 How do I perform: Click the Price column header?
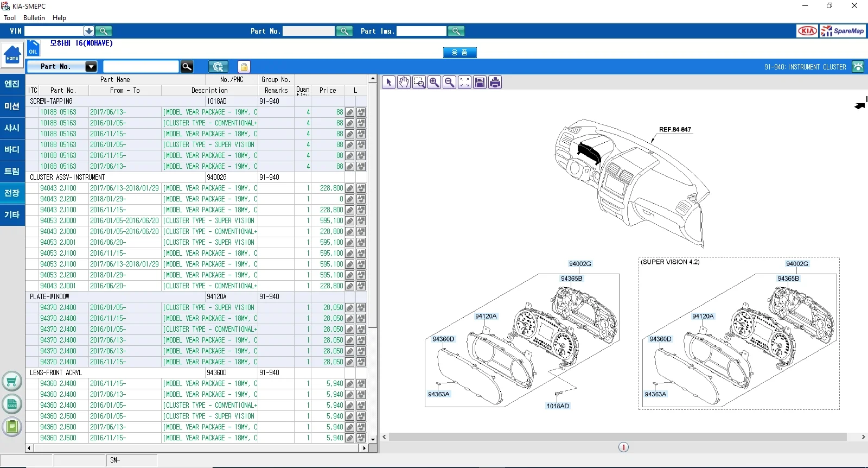(328, 90)
